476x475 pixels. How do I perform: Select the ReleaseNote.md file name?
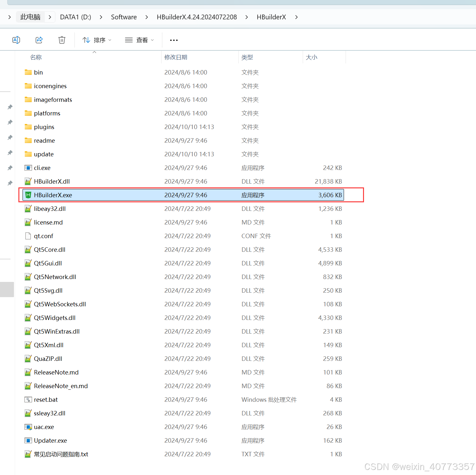56,372
